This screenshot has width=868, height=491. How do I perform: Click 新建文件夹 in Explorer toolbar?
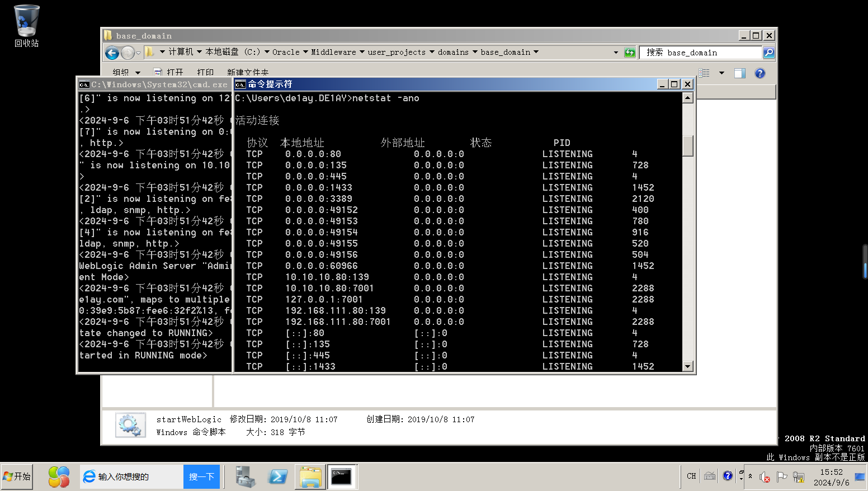248,73
